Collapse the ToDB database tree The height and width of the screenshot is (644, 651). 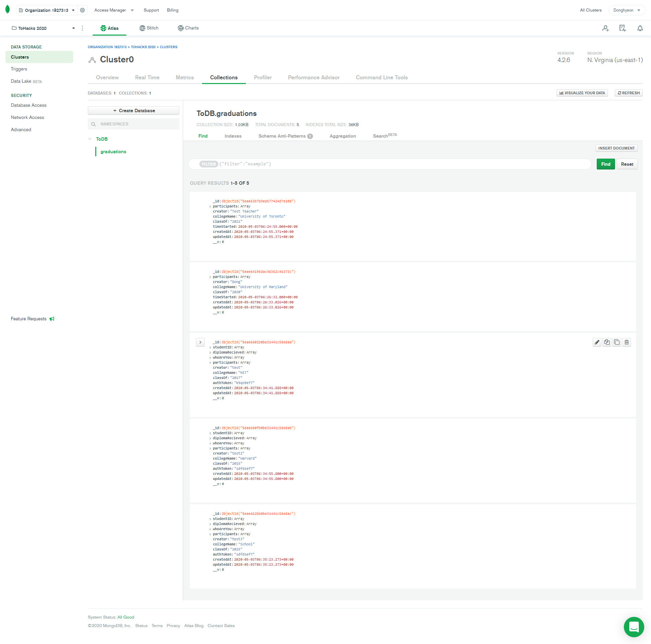[x=90, y=139]
